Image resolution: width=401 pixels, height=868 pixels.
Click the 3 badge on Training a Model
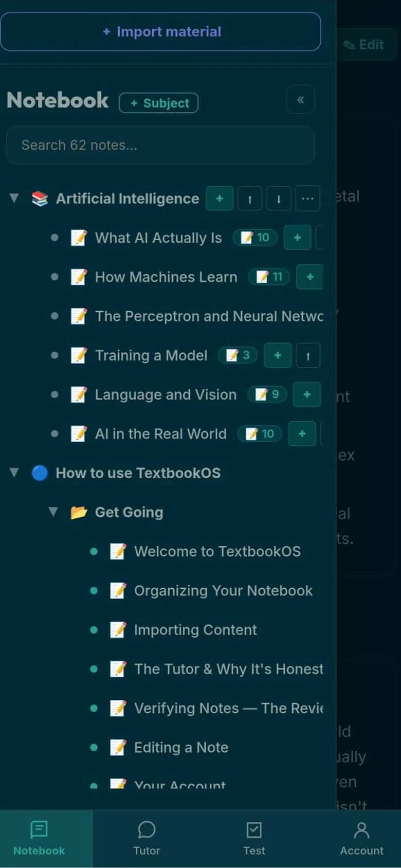coord(238,355)
